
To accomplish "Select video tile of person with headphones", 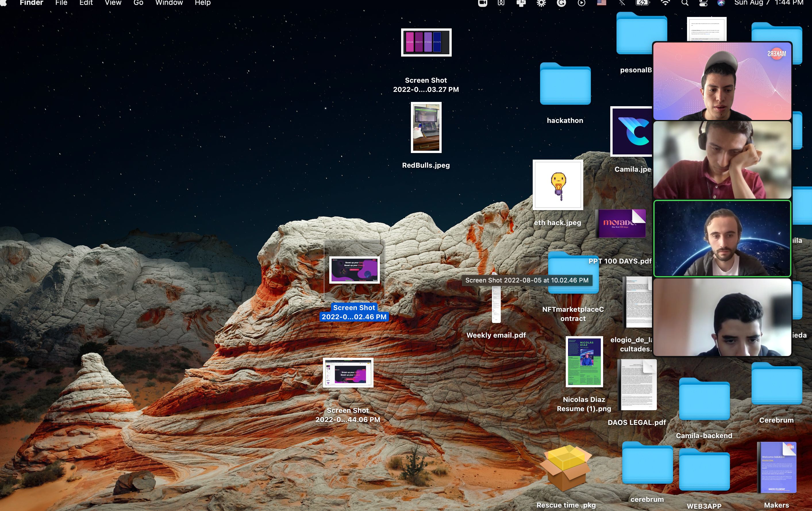I will tap(722, 160).
